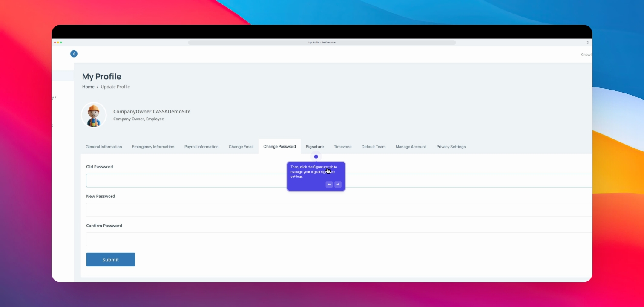Image resolution: width=644 pixels, height=307 pixels.
Task: Click the CompanyOwner CASSADemoSite name
Action: (x=152, y=111)
